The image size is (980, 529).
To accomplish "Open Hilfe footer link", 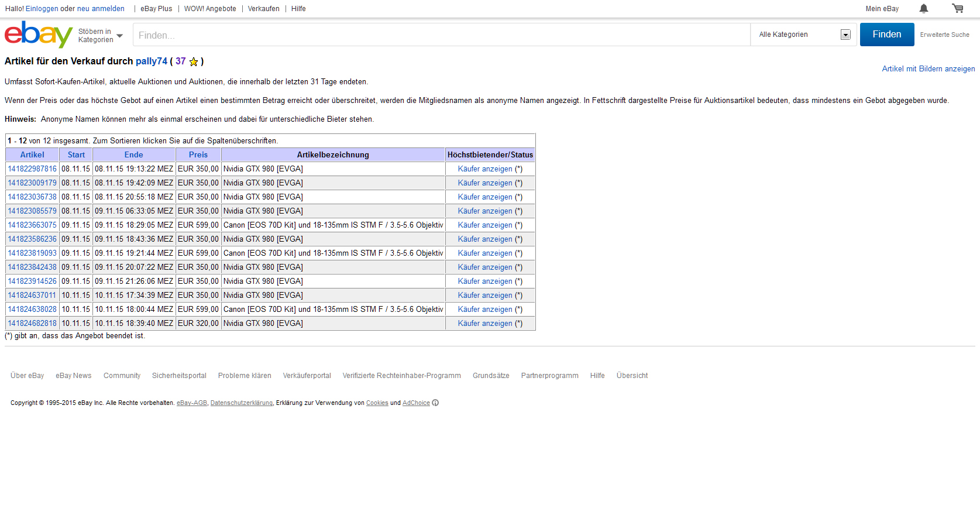I will point(597,376).
